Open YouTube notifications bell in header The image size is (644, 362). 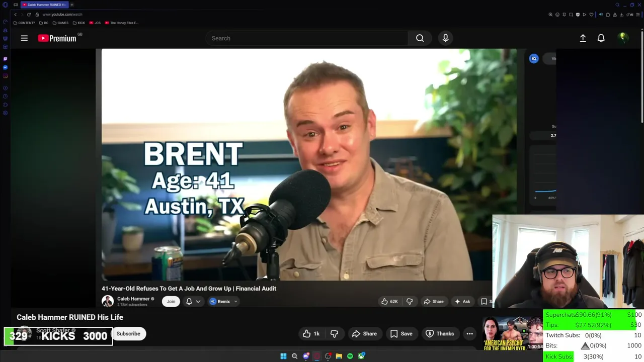[x=601, y=38]
